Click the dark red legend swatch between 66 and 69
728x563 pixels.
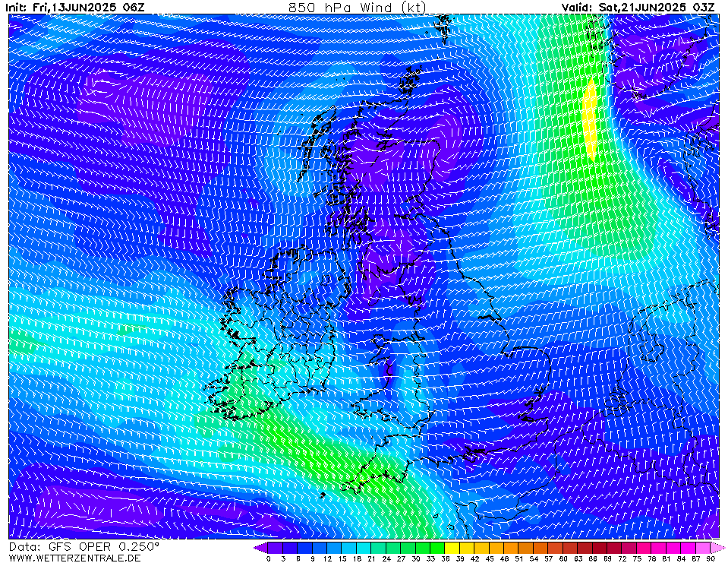click(x=600, y=548)
